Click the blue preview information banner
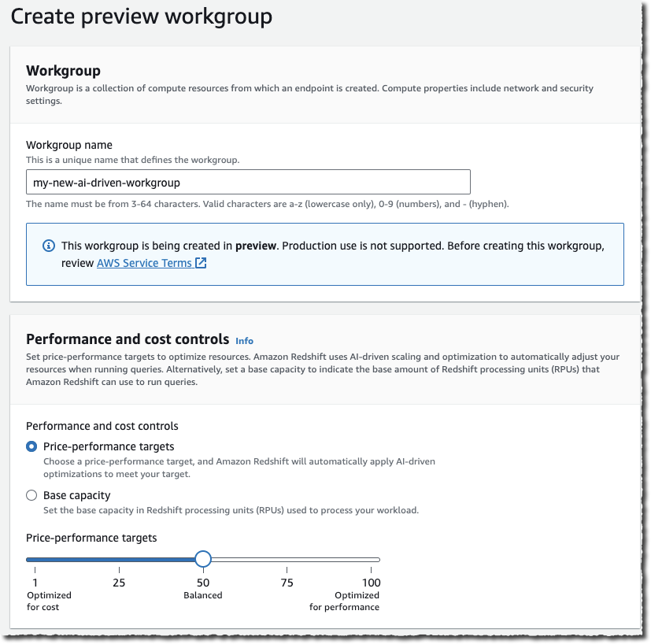The height and width of the screenshot is (644, 651). pyautogui.click(x=324, y=254)
